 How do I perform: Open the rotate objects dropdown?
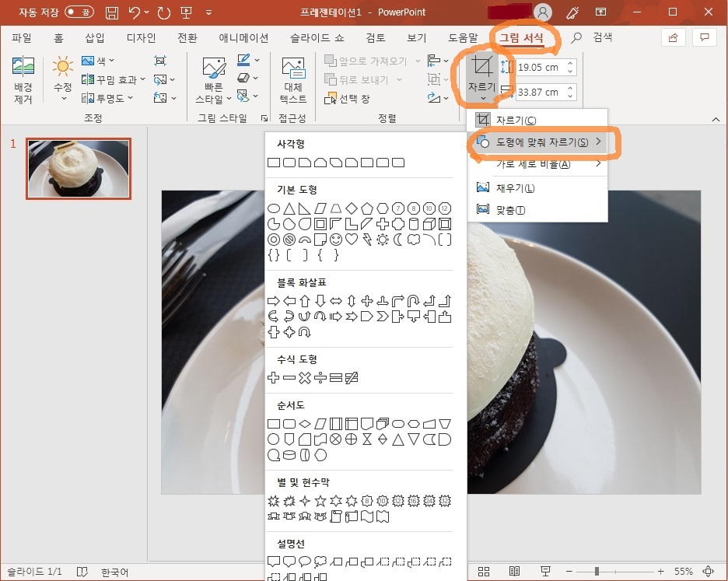coord(438,98)
